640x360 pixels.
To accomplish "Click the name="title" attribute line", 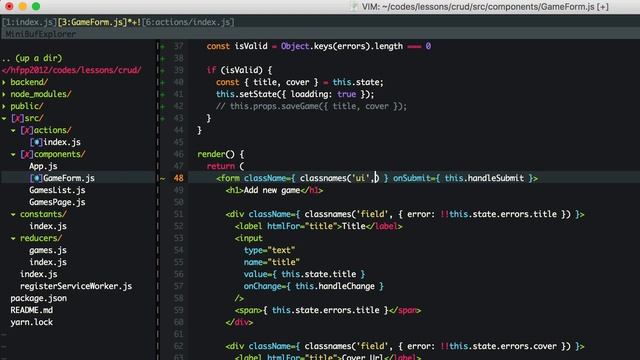I will click(x=271, y=262).
